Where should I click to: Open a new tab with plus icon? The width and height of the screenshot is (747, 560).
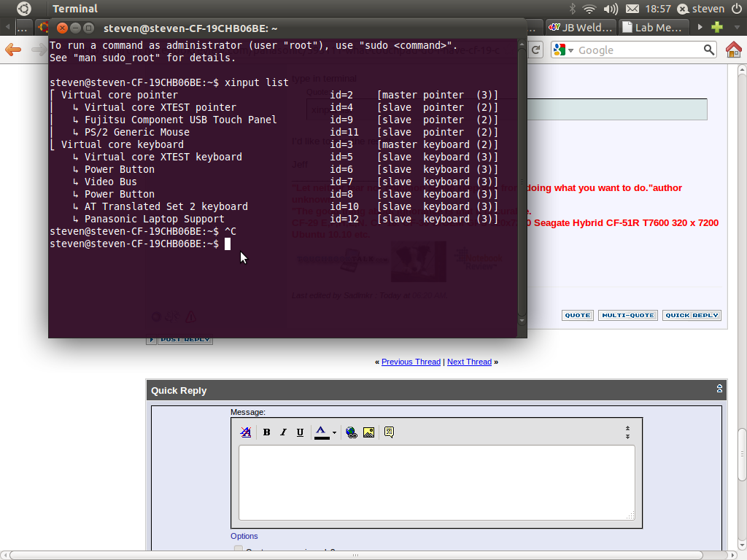click(717, 27)
